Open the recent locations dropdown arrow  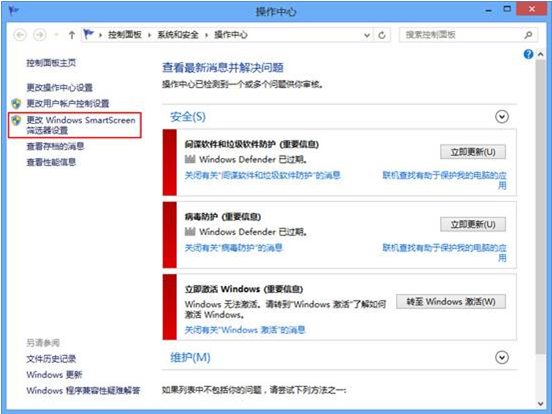(x=56, y=35)
